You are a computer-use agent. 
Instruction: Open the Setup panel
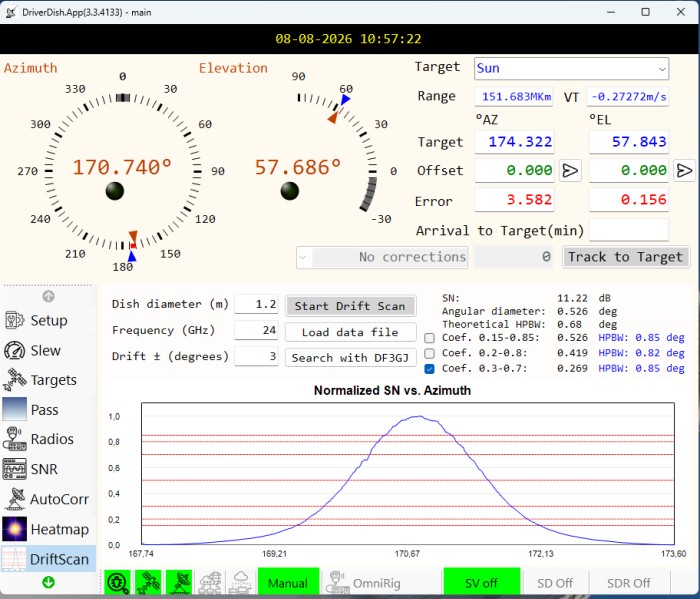pos(48,320)
